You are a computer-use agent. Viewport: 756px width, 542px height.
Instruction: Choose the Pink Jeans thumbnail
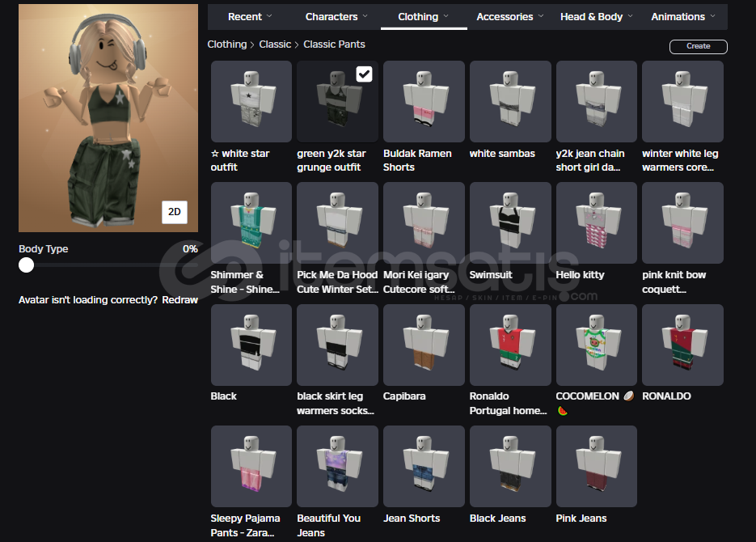click(597, 466)
